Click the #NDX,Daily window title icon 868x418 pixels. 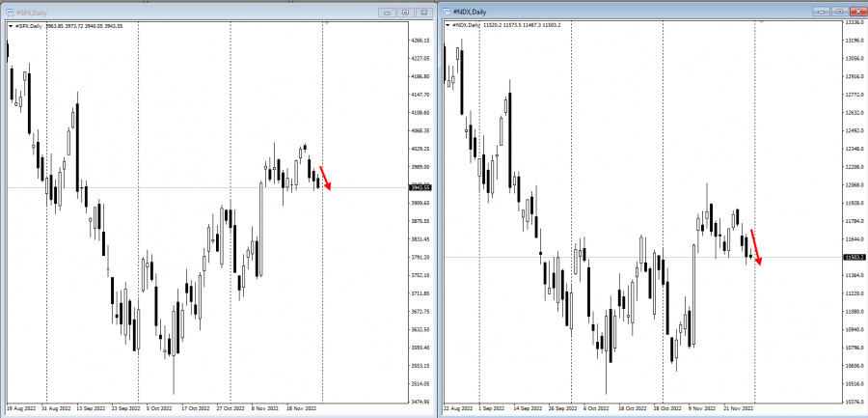click(447, 12)
